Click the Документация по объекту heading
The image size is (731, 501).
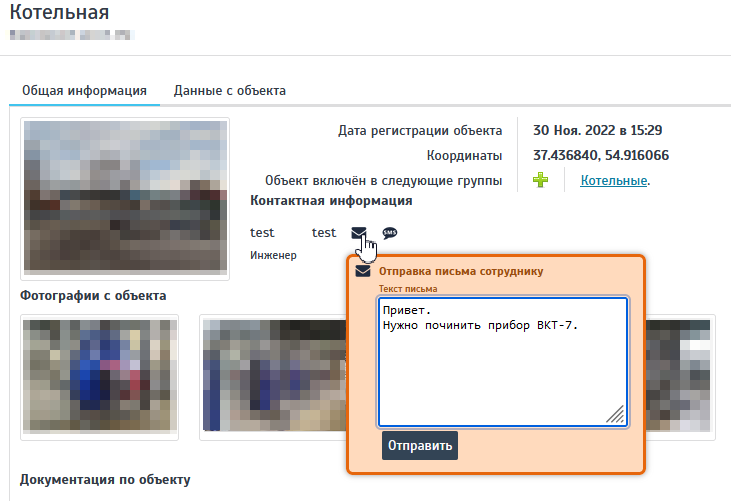coord(105,479)
